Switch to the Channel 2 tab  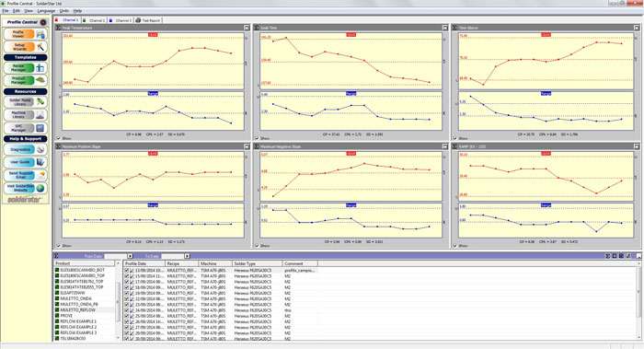point(95,20)
